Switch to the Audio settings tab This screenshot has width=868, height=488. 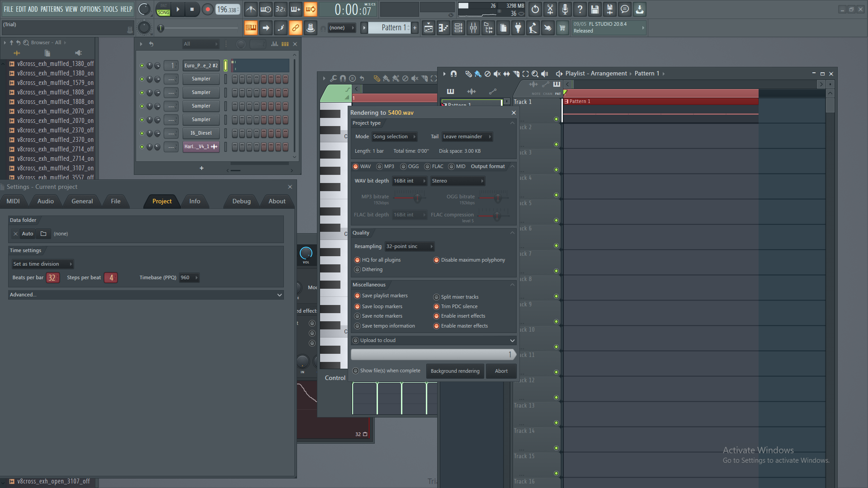(45, 201)
